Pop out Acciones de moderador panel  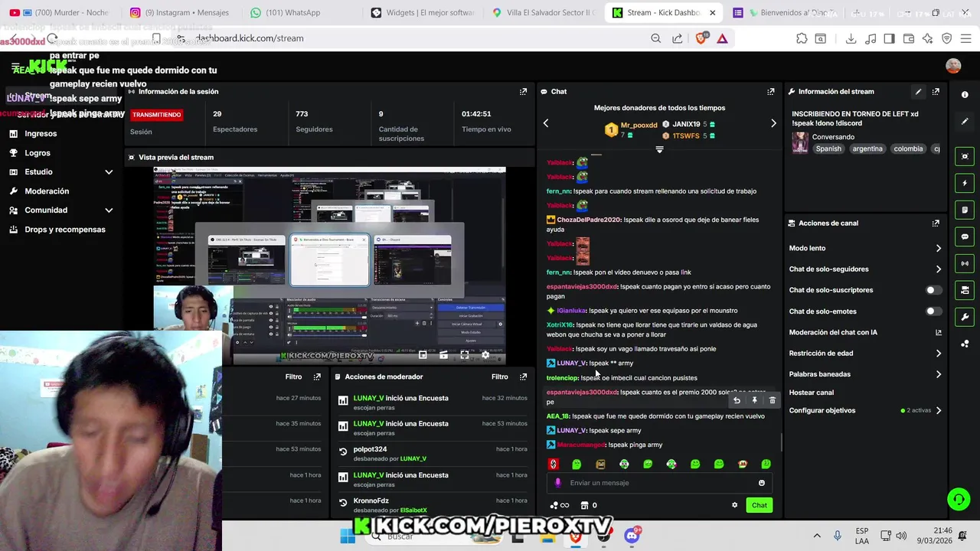click(x=523, y=377)
